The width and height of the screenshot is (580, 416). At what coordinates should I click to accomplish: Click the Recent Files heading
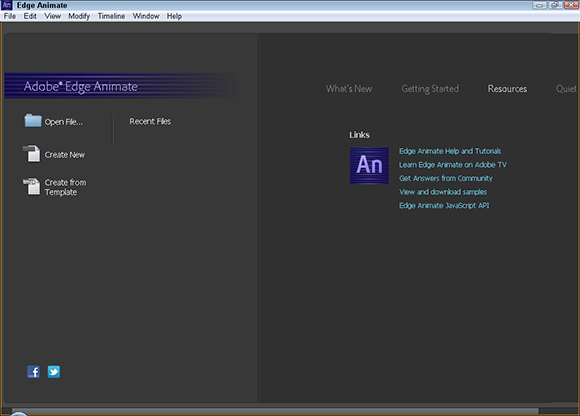[x=150, y=121]
